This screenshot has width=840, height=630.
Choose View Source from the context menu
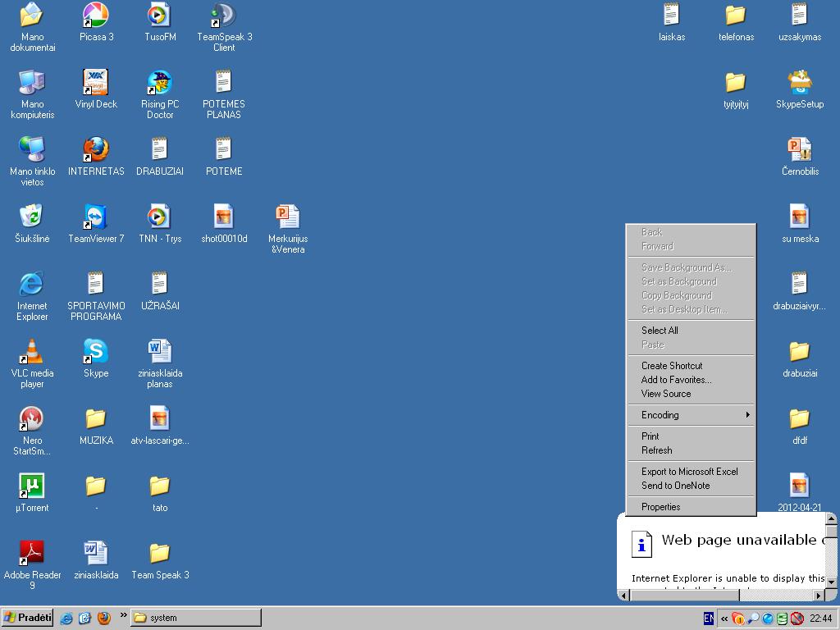click(691, 394)
